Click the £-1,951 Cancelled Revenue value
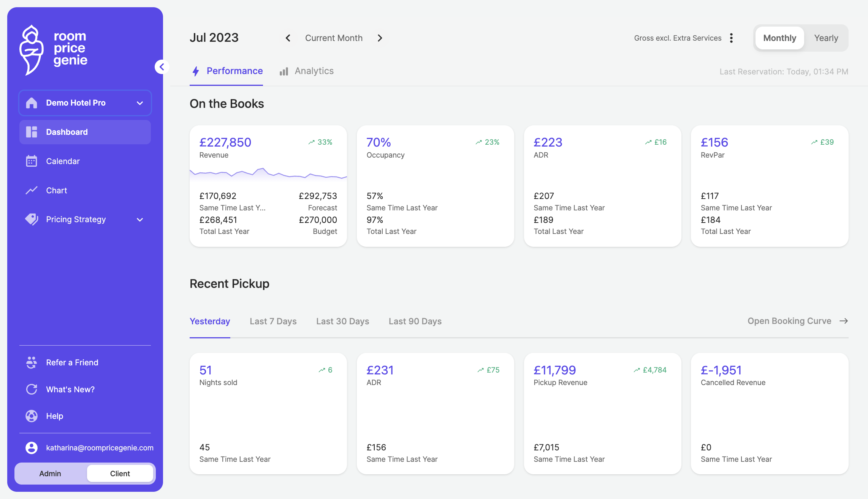This screenshot has width=868, height=499. [x=721, y=370]
